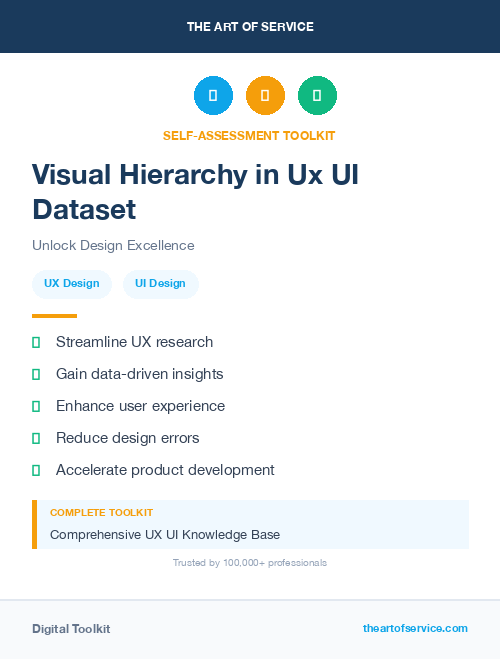This screenshot has height=659, width=500.
Task: Click Digital Toolkit footer label
Action: click(x=71, y=629)
